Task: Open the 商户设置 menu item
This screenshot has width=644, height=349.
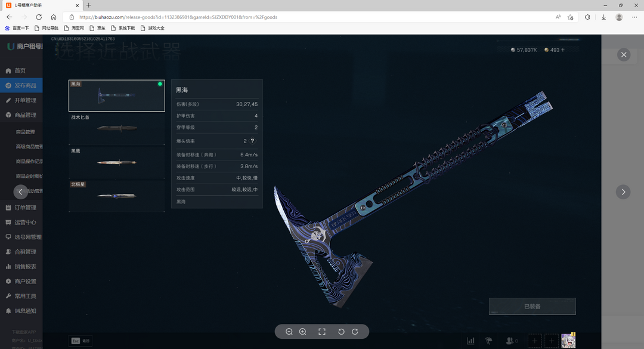Action: tap(25, 282)
